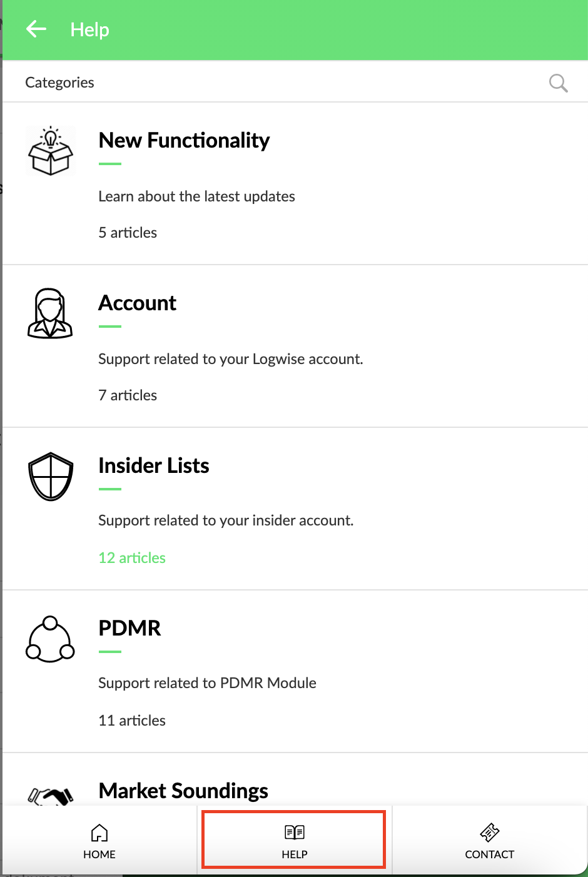The height and width of the screenshot is (877, 588).
Task: Click the 5 articles count text
Action: coord(128,233)
